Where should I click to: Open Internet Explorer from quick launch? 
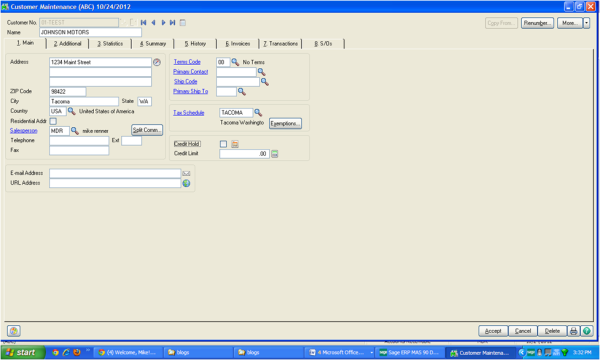coord(66,352)
